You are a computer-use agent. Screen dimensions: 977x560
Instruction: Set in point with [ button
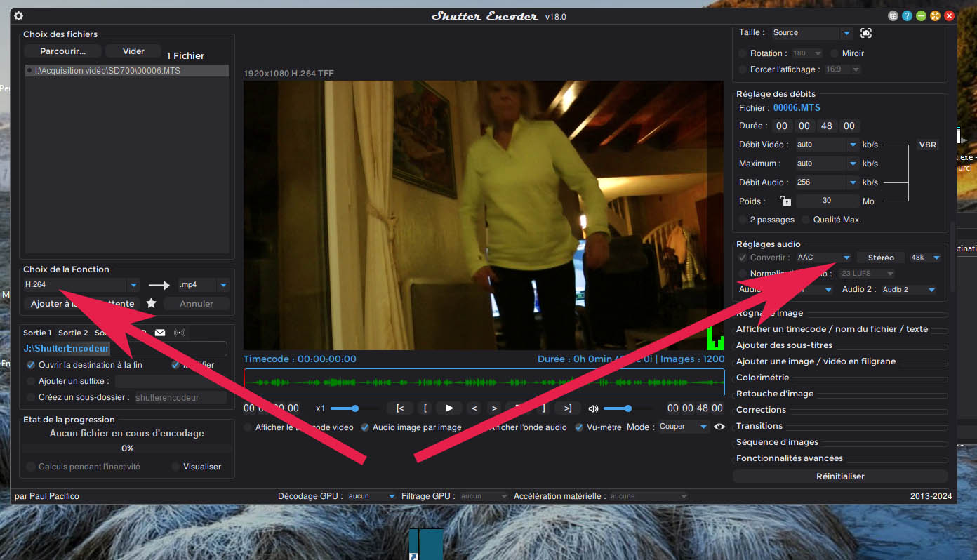[x=425, y=408]
